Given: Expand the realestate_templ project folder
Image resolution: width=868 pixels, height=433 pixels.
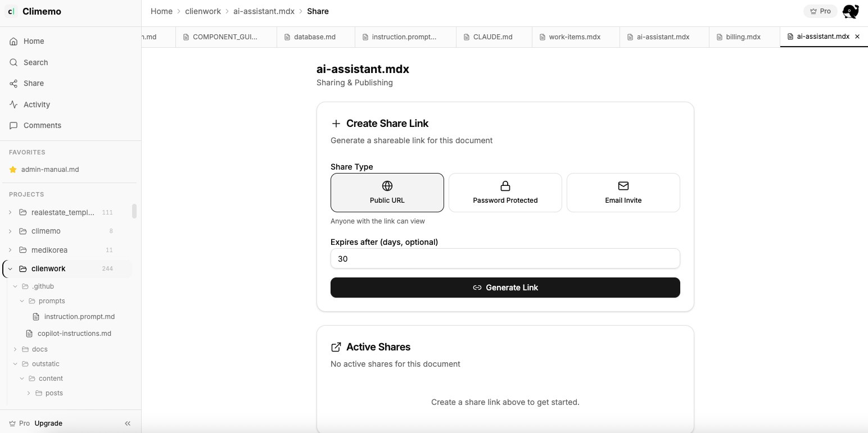Looking at the screenshot, I should point(10,212).
